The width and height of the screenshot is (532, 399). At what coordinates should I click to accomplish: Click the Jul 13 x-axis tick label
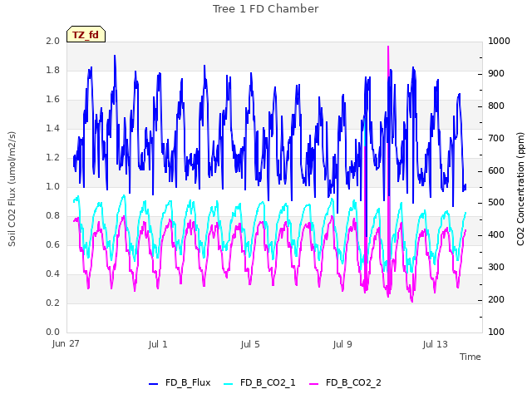click(435, 345)
